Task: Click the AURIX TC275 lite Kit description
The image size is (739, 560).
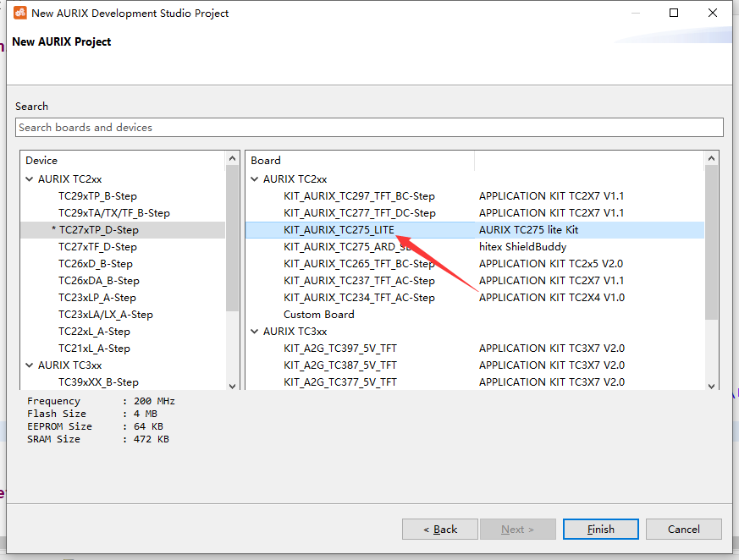Action: (528, 230)
